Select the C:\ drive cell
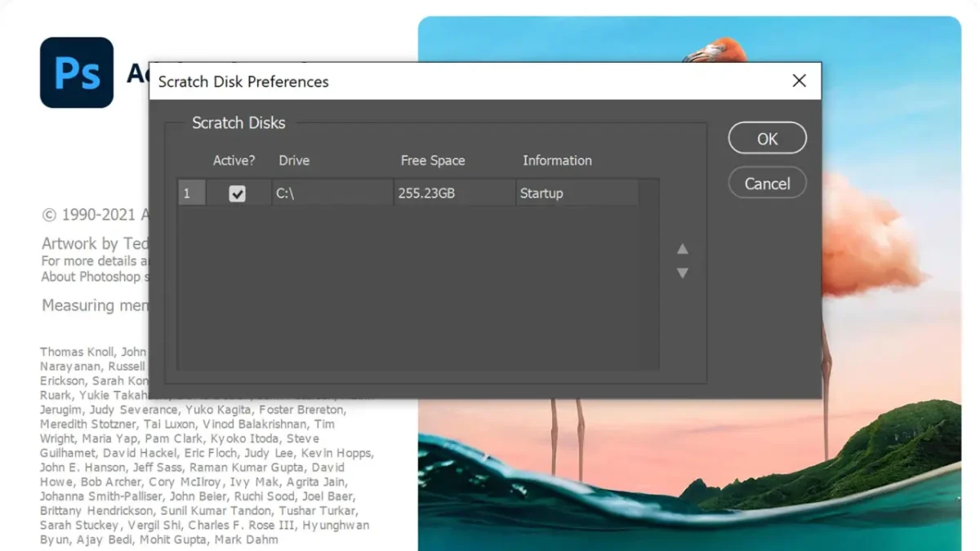980x551 pixels. point(332,193)
